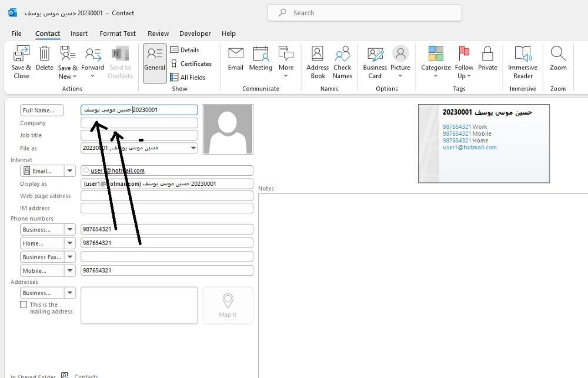Screen dimensions: 588x378
Task: Click the Business... phone button
Action: click(x=42, y=229)
